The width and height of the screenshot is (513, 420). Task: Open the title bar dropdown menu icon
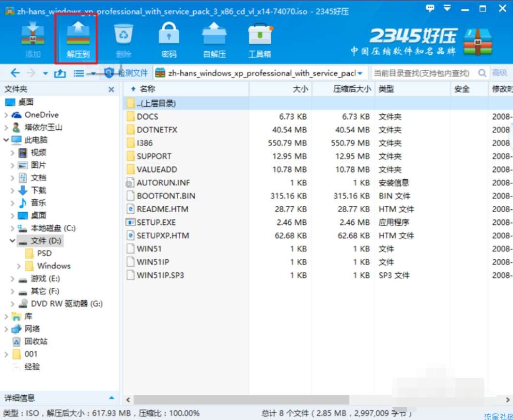(x=447, y=8)
